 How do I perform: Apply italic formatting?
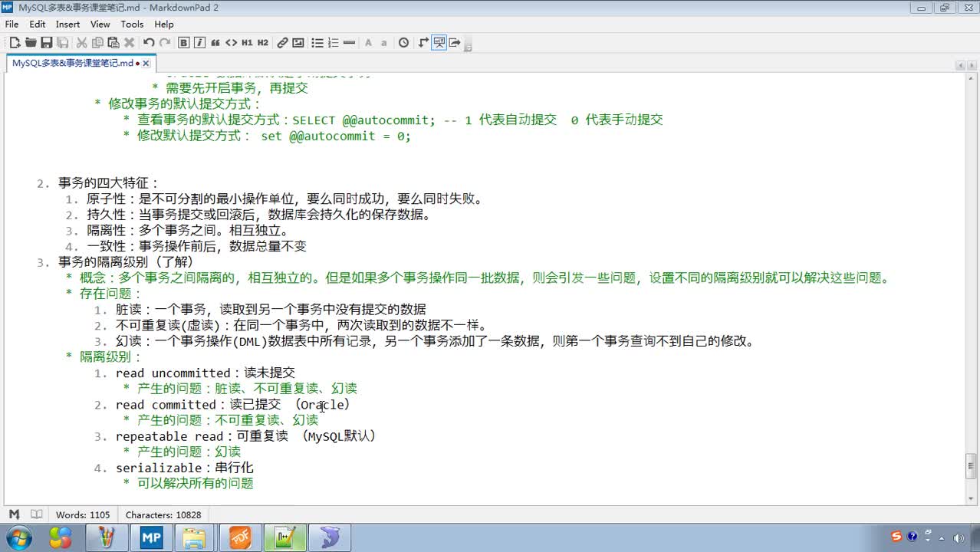click(199, 43)
